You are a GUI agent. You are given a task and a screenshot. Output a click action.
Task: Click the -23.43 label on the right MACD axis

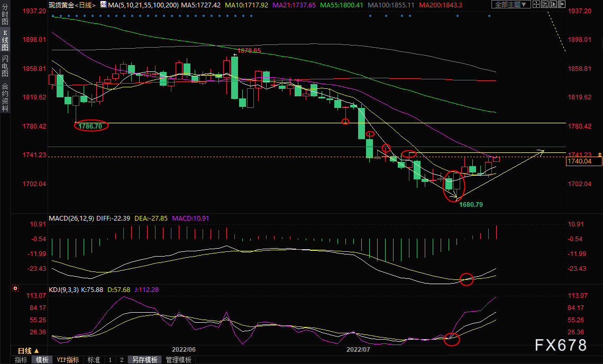577,269
